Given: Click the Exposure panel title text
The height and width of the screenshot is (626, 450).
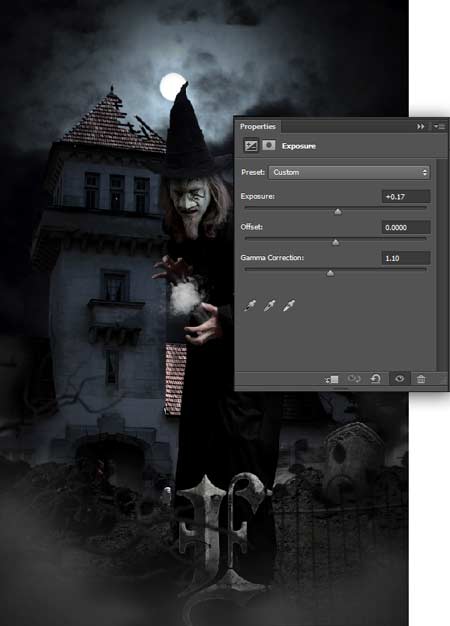Looking at the screenshot, I should click(299, 146).
